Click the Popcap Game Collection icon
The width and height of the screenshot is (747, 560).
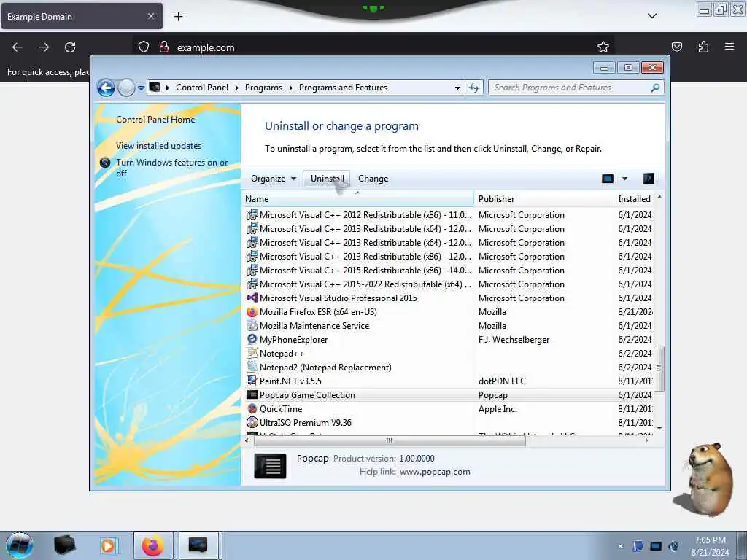tap(252, 394)
